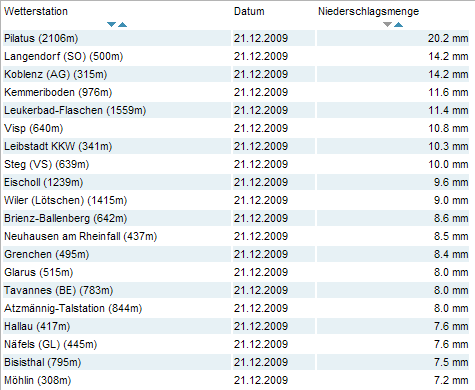Screen dimensions: 475x390
Task: Click the Datum column header
Action: point(249,11)
